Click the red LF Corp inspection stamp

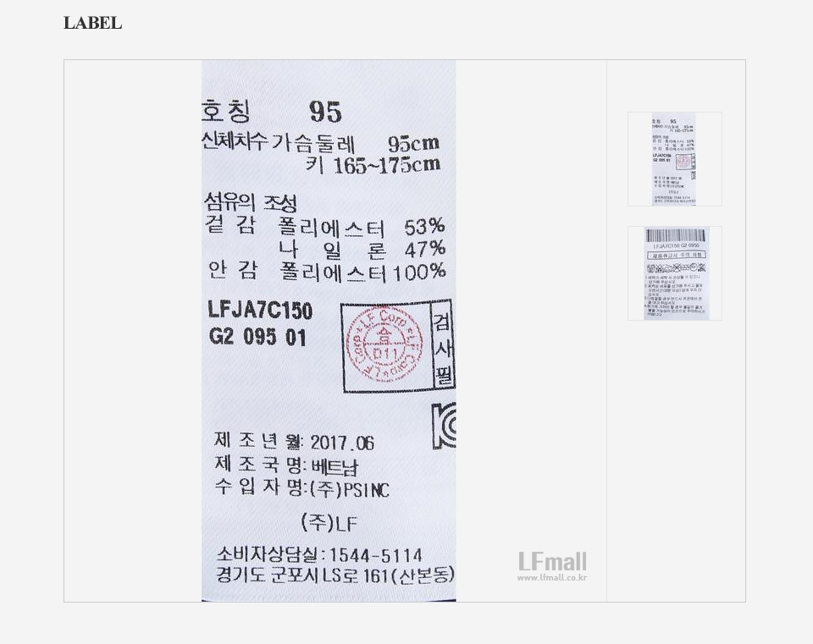pyautogui.click(x=384, y=345)
